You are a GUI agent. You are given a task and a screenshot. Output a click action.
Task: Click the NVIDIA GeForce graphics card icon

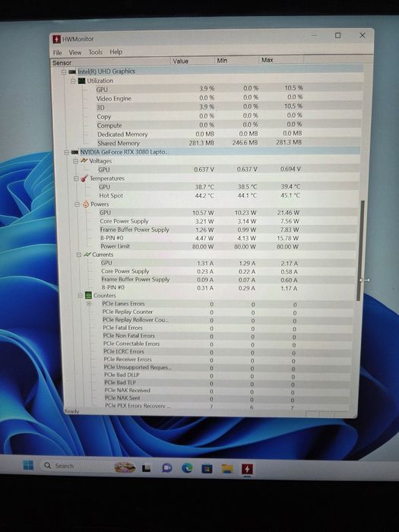74,152
